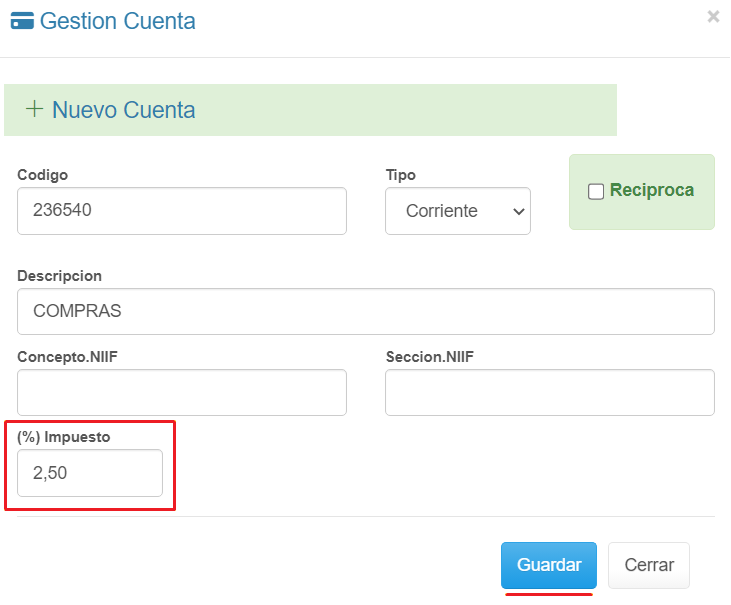This screenshot has width=731, height=605.
Task: Enable the Reciproca checkbox
Action: pos(596,191)
